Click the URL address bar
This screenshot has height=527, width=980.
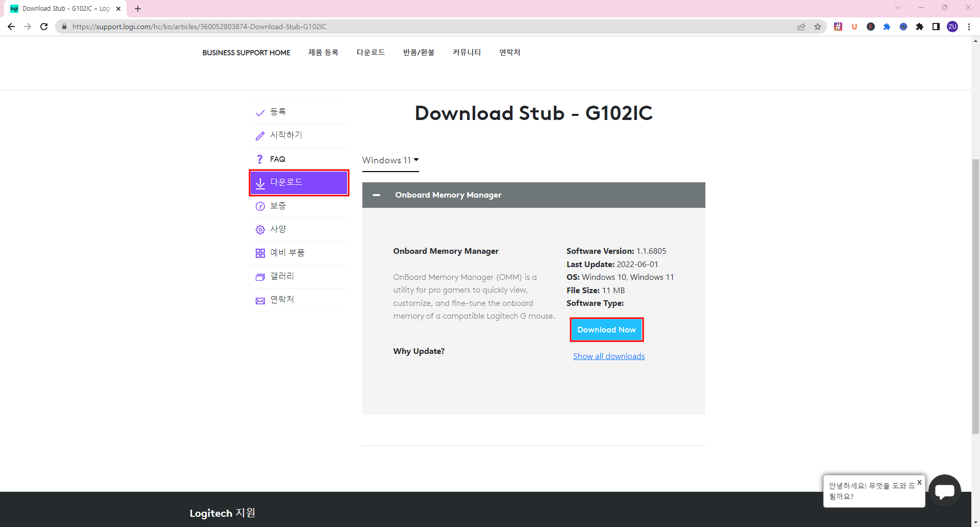[429, 27]
